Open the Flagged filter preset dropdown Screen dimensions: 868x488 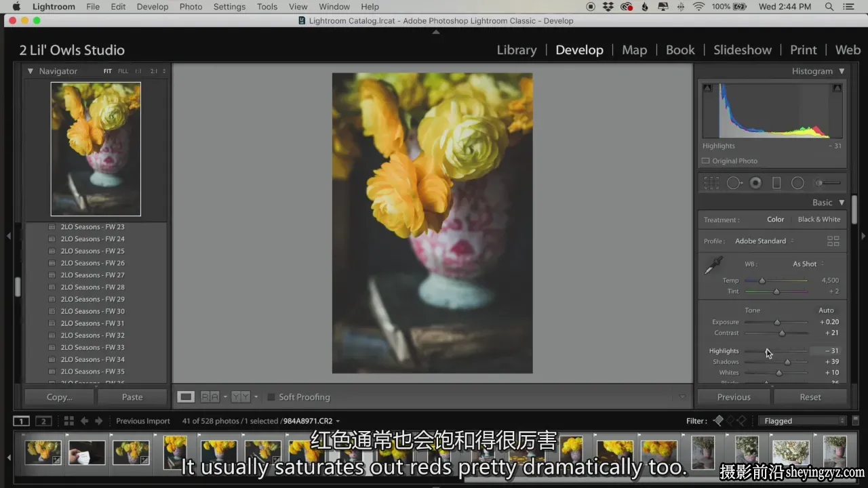pos(802,421)
